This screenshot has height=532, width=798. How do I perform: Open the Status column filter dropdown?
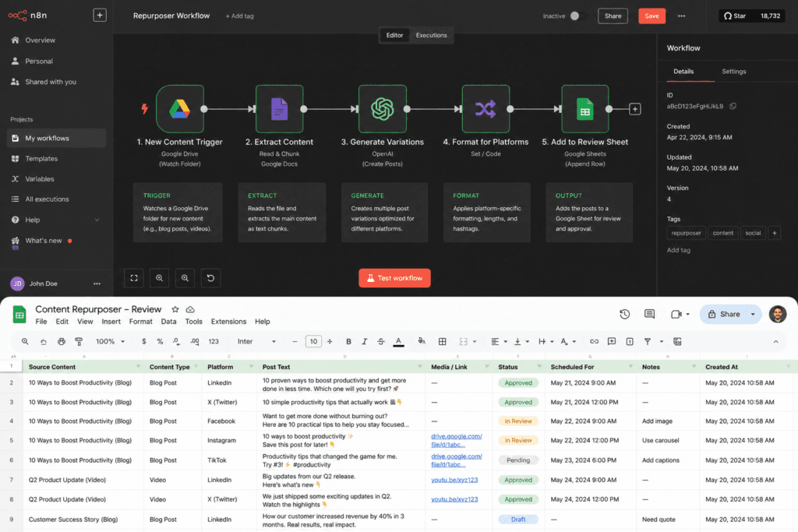pyautogui.click(x=539, y=367)
